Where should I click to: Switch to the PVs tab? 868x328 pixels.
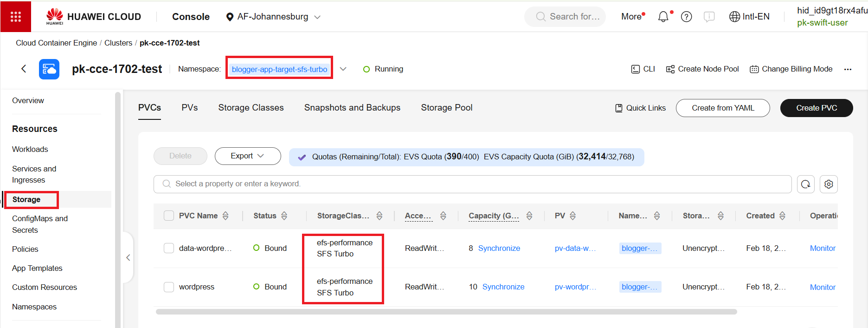190,108
